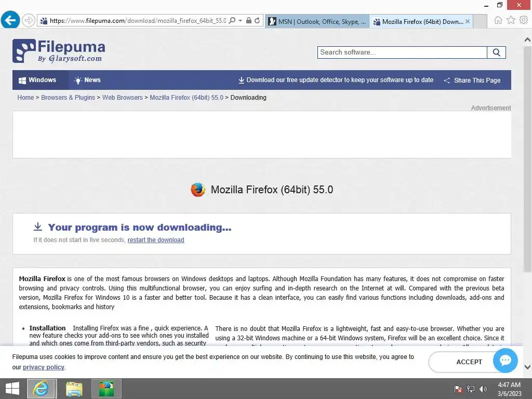Screen dimensions: 532x399
Task: Click Internet Explorer taskbar icon
Action: (x=42, y=389)
